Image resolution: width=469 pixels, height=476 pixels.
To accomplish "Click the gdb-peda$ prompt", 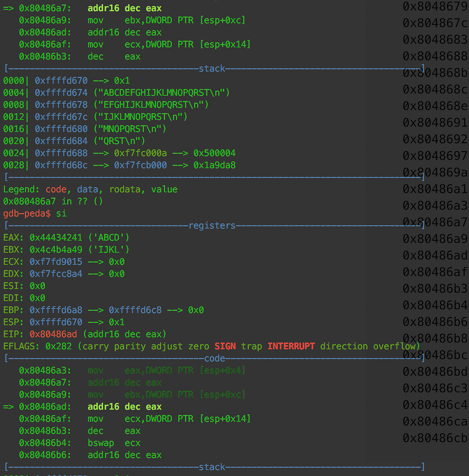I will click(x=27, y=213).
